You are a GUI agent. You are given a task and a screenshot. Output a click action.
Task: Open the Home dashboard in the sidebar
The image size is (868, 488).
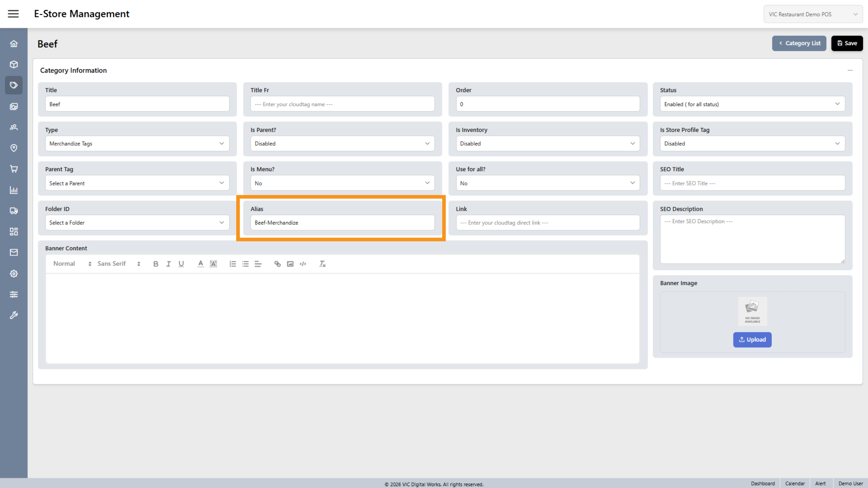point(14,43)
